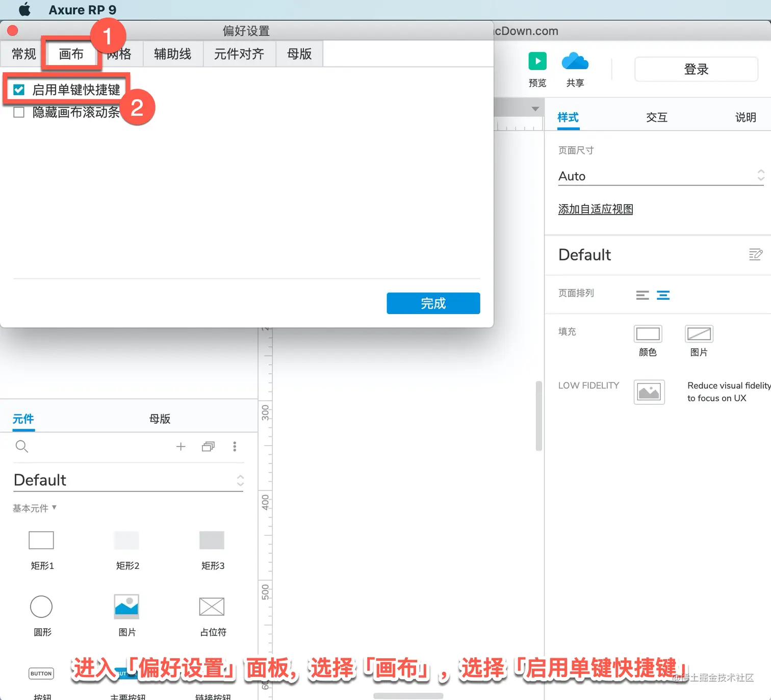
Task: Open the Axure RP 9 menu
Action: [x=83, y=10]
